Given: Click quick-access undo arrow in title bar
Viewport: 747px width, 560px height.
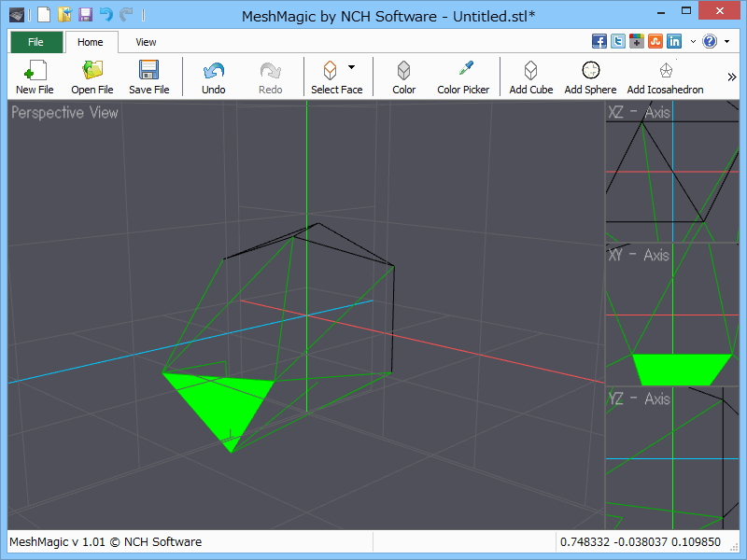Looking at the screenshot, I should click(x=106, y=15).
